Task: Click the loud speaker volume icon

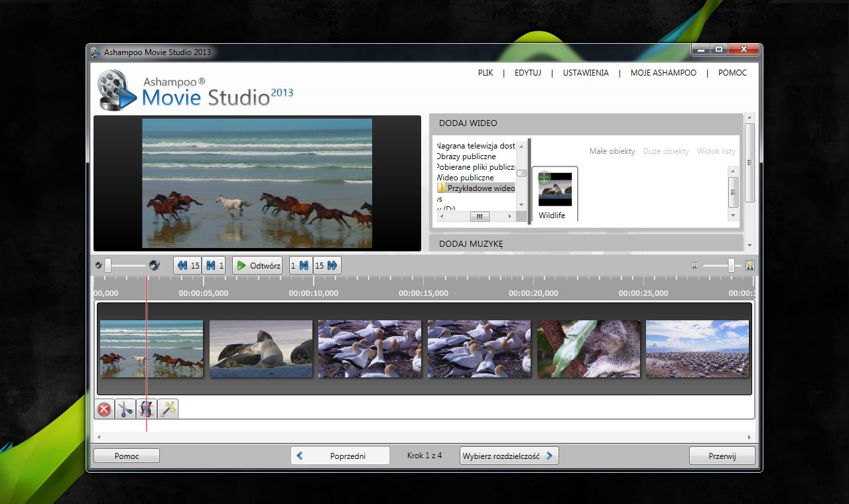Action: (x=155, y=265)
